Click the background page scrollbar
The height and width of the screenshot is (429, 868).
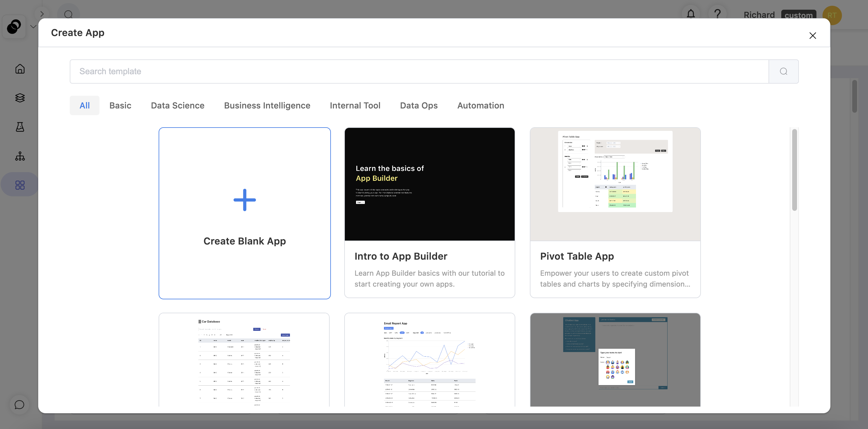(854, 96)
